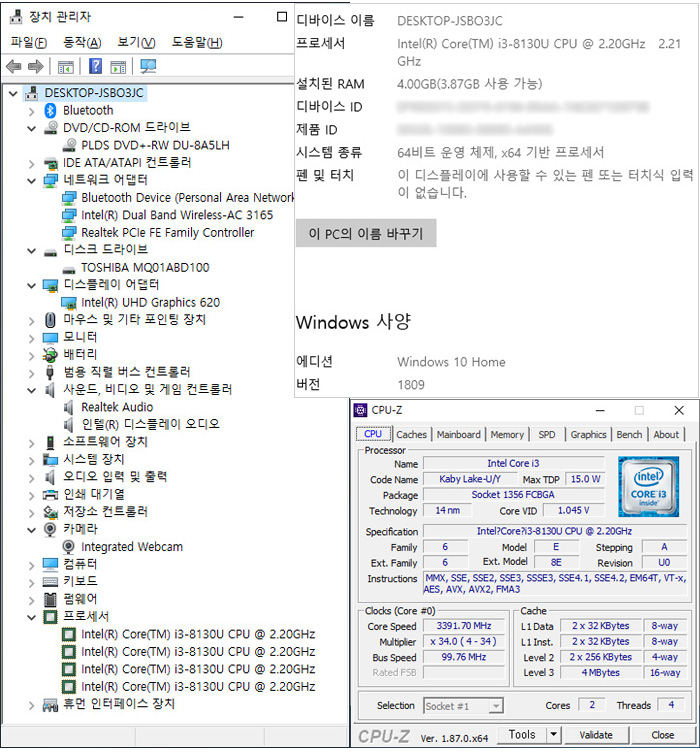Click the 4.00GB installed RAM value
This screenshot has width=700, height=752.
click(469, 84)
